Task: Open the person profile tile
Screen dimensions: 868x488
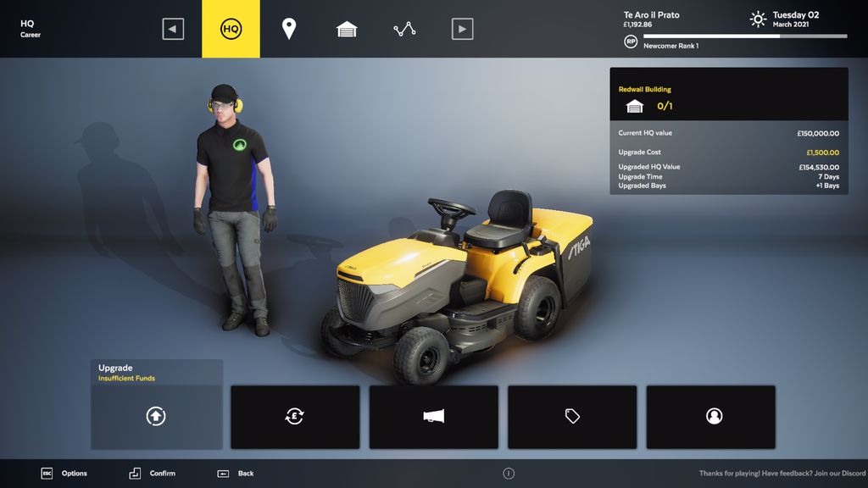Action: click(x=710, y=416)
